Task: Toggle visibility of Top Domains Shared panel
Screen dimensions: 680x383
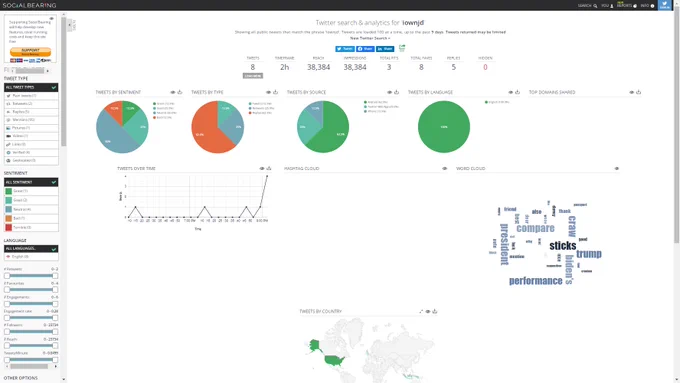Action: 631,92
